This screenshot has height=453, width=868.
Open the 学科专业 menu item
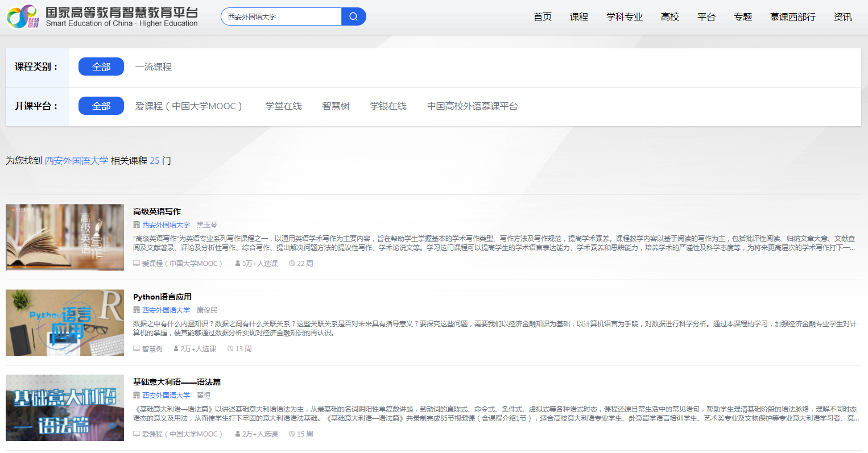625,17
